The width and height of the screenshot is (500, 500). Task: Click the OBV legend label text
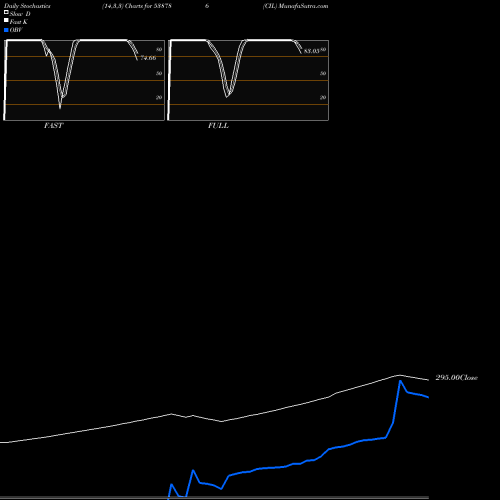click(16, 30)
